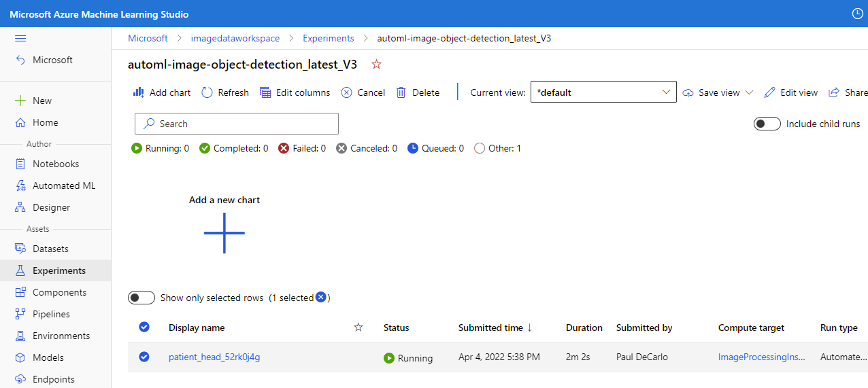Filter by Running status
The image size is (868, 388).
pos(160,148)
